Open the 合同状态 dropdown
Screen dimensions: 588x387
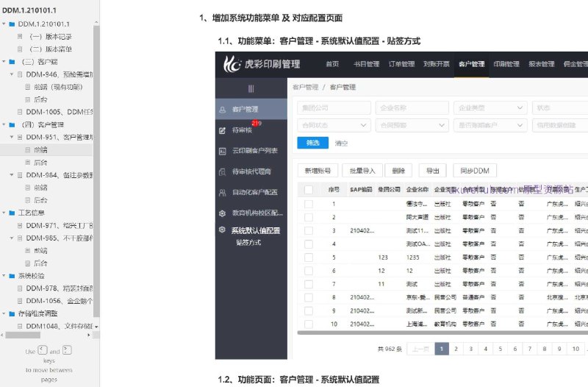point(334,125)
